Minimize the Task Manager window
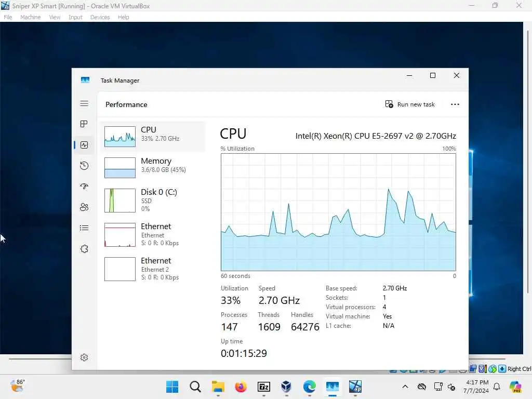 tap(409, 75)
